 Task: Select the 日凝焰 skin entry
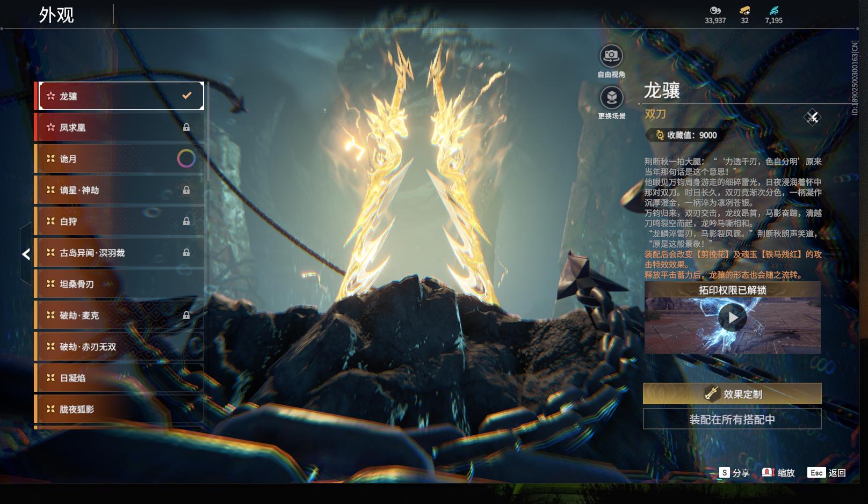click(121, 378)
